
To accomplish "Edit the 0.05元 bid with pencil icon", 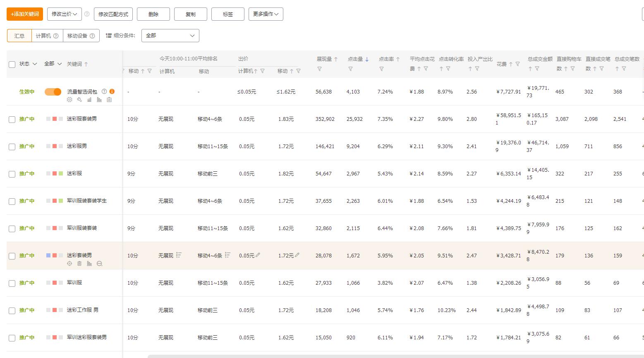I will 257,255.
